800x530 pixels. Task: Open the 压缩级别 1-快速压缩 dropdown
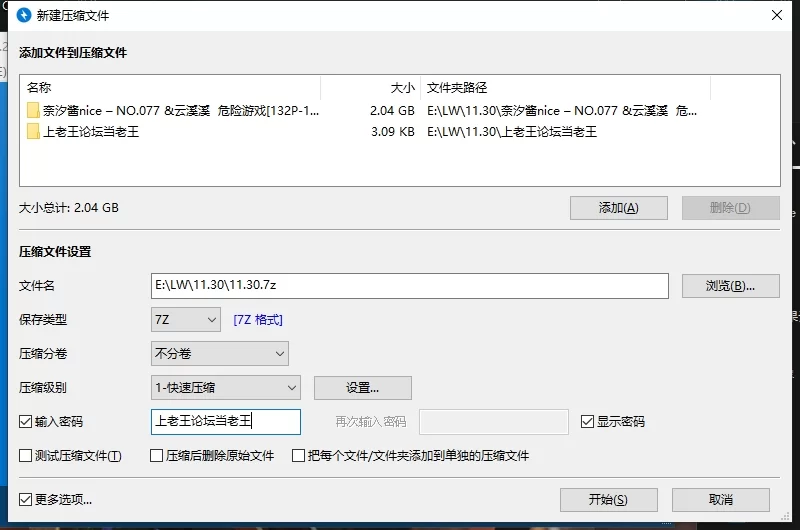tap(226, 388)
